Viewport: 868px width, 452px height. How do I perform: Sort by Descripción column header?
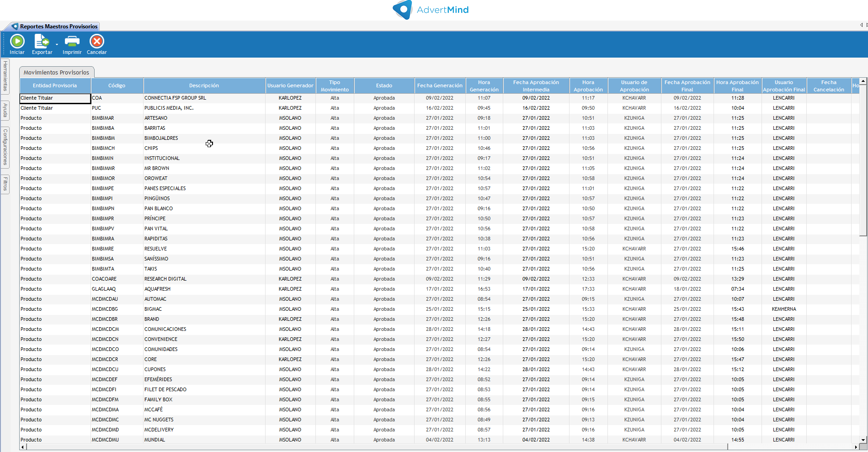tap(204, 85)
